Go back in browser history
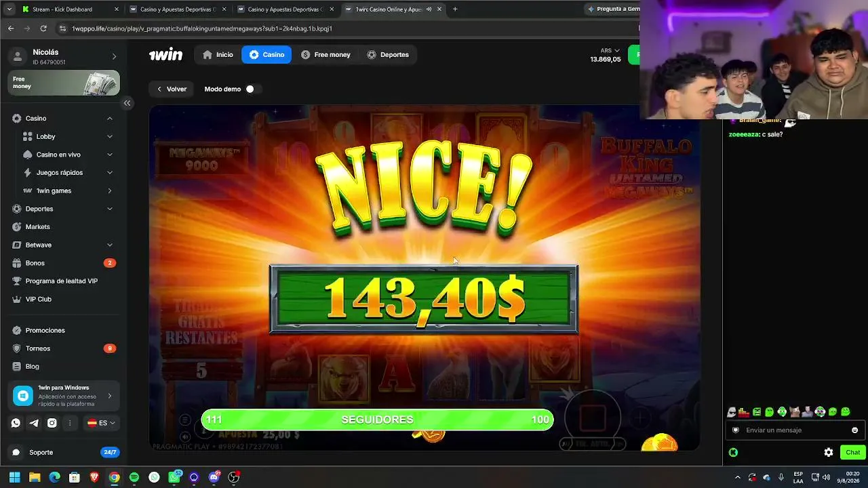Viewport: 868px width, 488px height. pos(11,28)
